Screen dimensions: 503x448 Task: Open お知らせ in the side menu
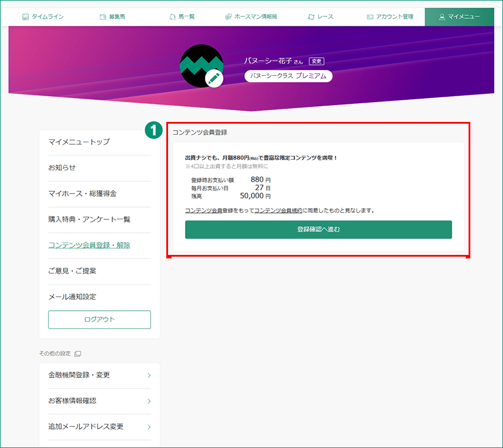click(62, 168)
